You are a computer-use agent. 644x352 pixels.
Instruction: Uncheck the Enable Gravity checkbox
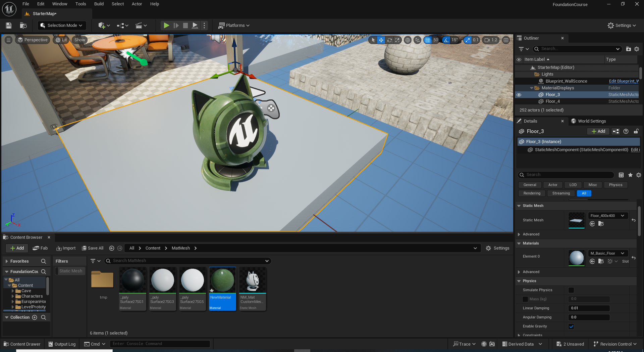click(571, 326)
